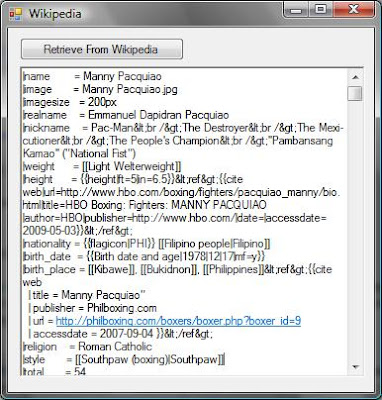Screen dimensions: 382x400
Task: Click the 'total = 54' line
Action: (x=54, y=372)
